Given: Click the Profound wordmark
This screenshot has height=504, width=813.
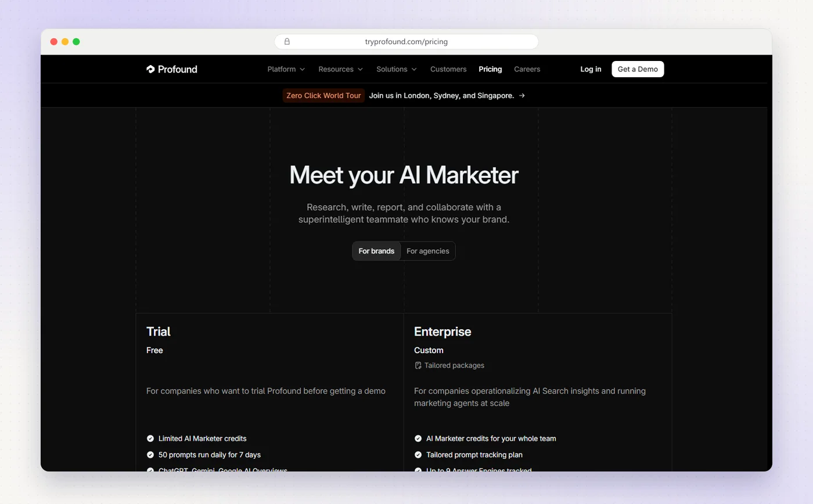Looking at the screenshot, I should 177,69.
